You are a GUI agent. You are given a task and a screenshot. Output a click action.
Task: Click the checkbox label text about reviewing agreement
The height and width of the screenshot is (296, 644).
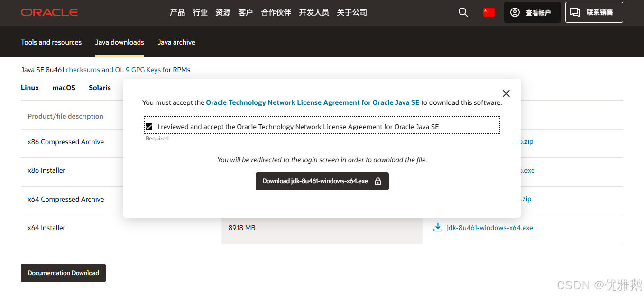click(x=298, y=127)
